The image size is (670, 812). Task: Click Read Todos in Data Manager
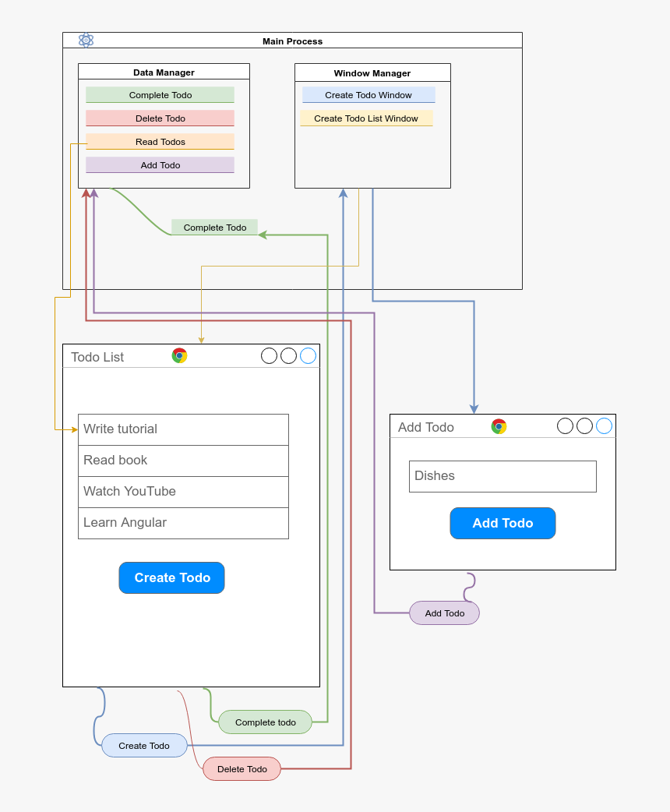[x=160, y=141]
